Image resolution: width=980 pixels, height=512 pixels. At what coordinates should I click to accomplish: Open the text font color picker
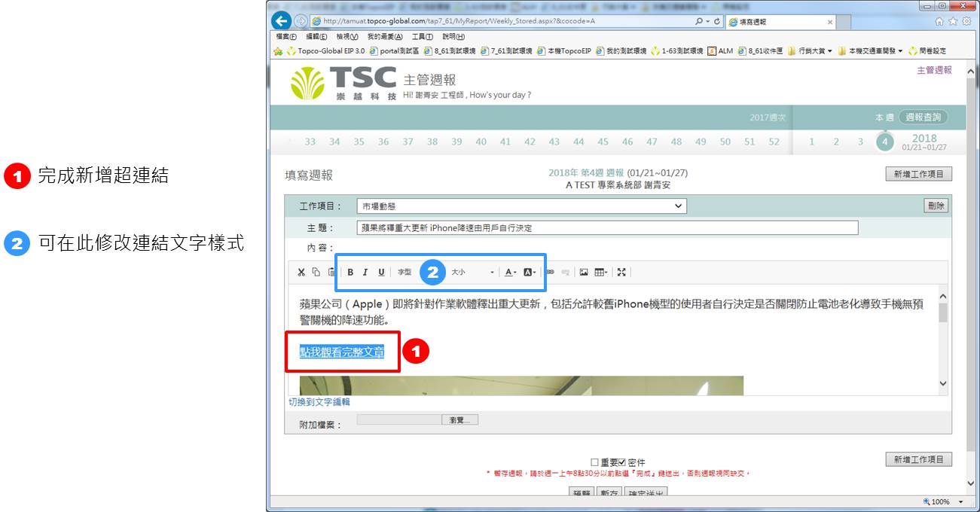click(x=511, y=273)
